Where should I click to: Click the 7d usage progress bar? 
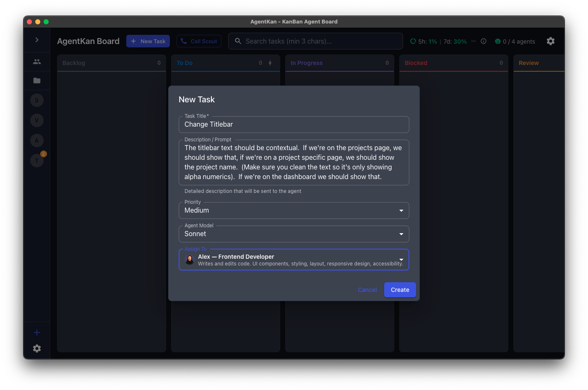pos(474,41)
